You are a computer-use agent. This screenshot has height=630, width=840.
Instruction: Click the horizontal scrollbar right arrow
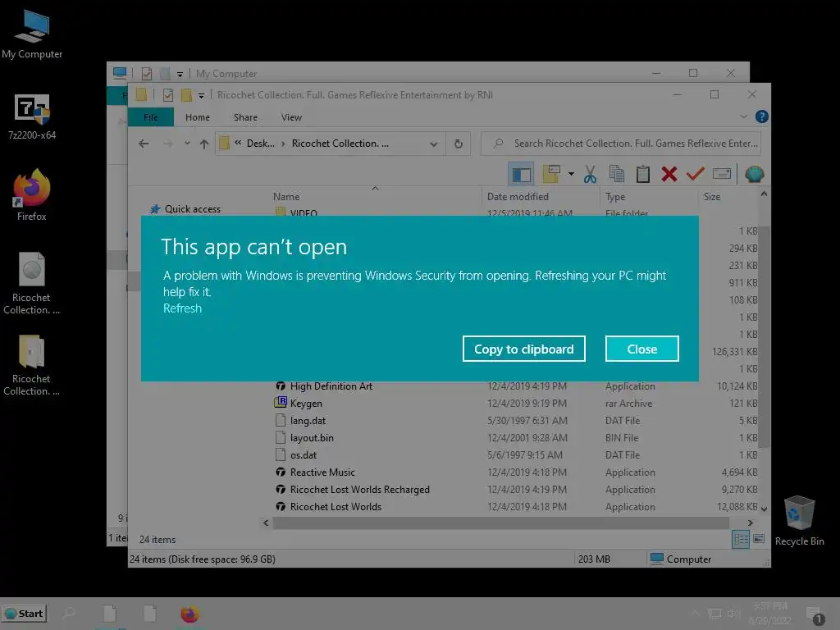[x=750, y=523]
